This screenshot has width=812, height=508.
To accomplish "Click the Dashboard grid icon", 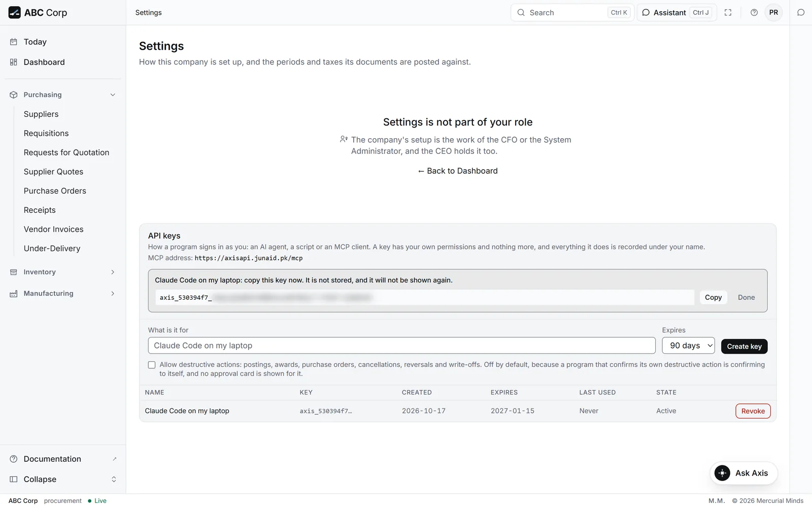I will 14,62.
